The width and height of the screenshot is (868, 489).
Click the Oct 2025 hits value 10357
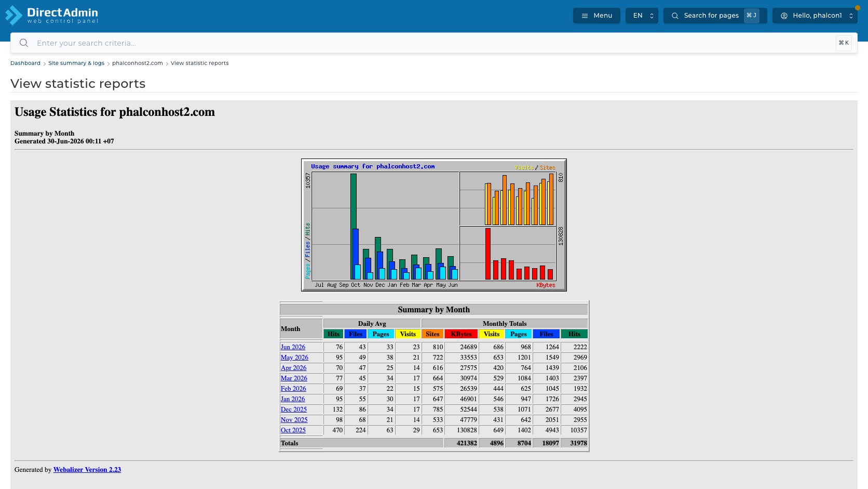(578, 430)
